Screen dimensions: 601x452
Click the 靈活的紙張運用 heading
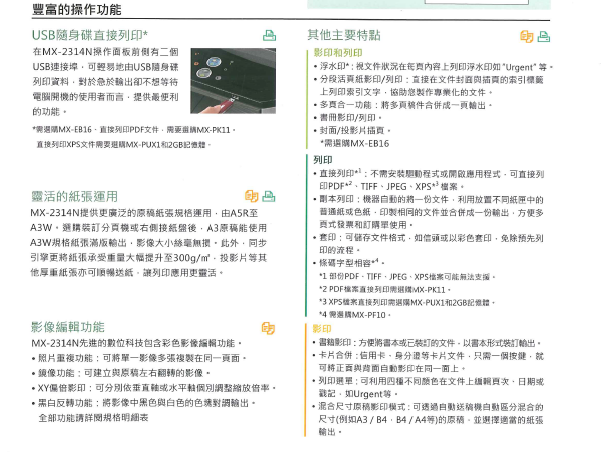[x=74, y=196]
